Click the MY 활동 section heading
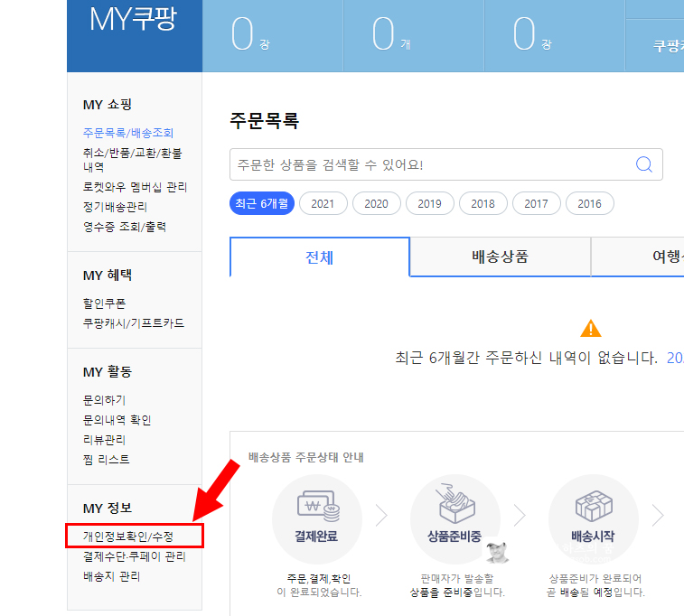The width and height of the screenshot is (684, 616). coord(108,372)
